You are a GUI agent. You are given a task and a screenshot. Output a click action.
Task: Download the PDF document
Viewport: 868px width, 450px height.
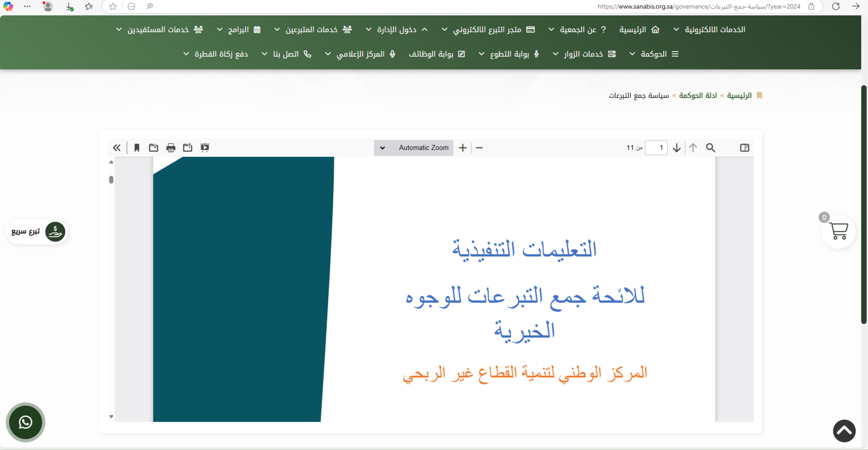click(x=153, y=148)
